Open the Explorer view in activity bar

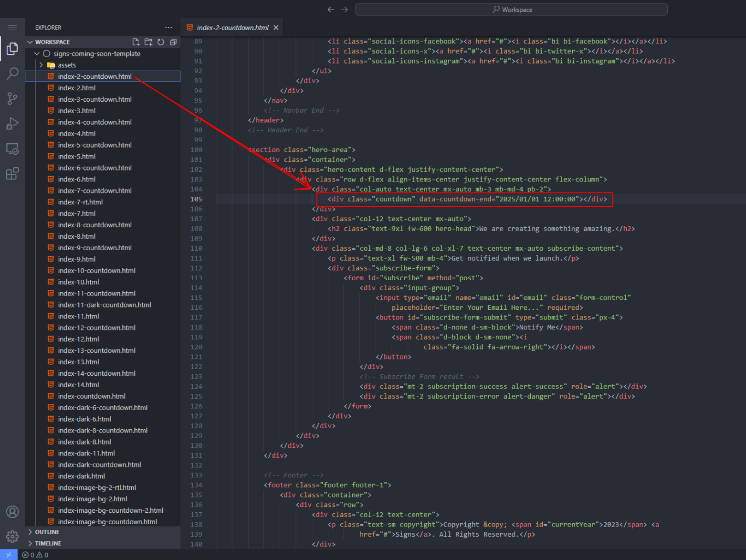(x=12, y=49)
